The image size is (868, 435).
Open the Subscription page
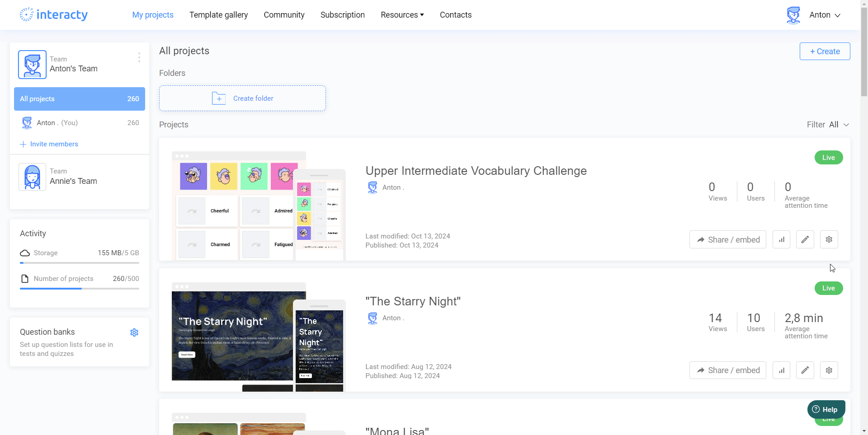pos(343,15)
